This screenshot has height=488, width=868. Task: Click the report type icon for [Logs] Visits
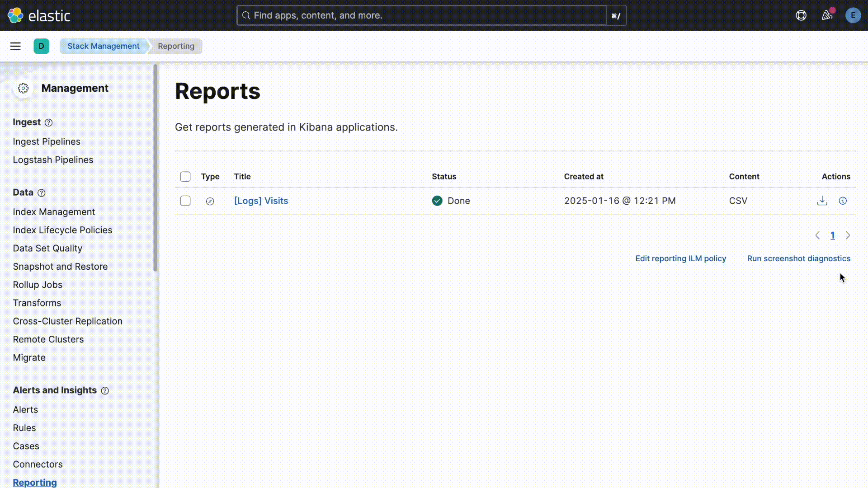pyautogui.click(x=210, y=201)
